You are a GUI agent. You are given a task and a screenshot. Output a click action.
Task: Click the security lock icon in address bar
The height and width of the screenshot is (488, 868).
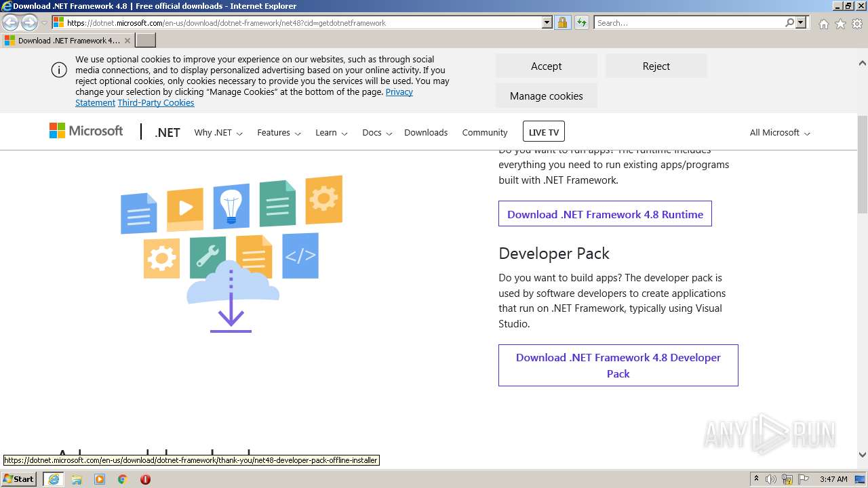tap(562, 22)
